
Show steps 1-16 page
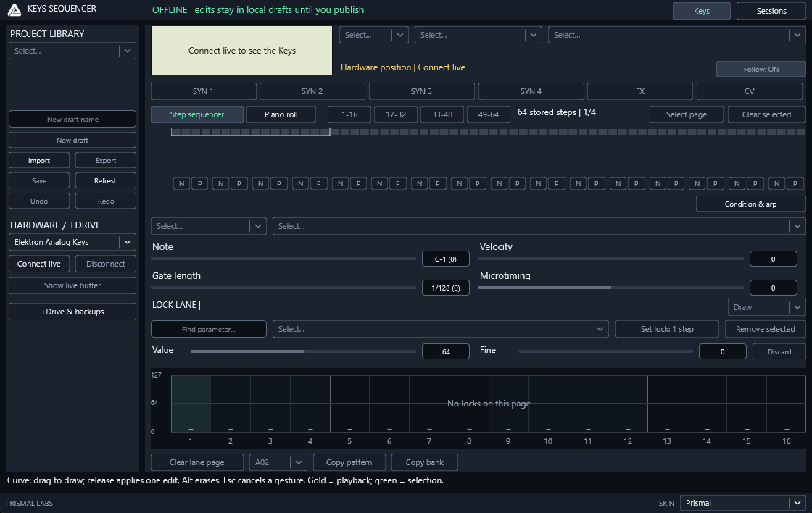[349, 114]
